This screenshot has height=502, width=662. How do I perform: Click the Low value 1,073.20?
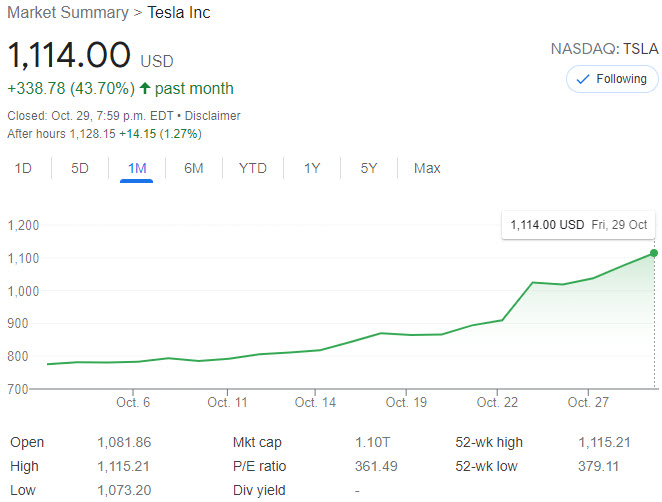[124, 490]
